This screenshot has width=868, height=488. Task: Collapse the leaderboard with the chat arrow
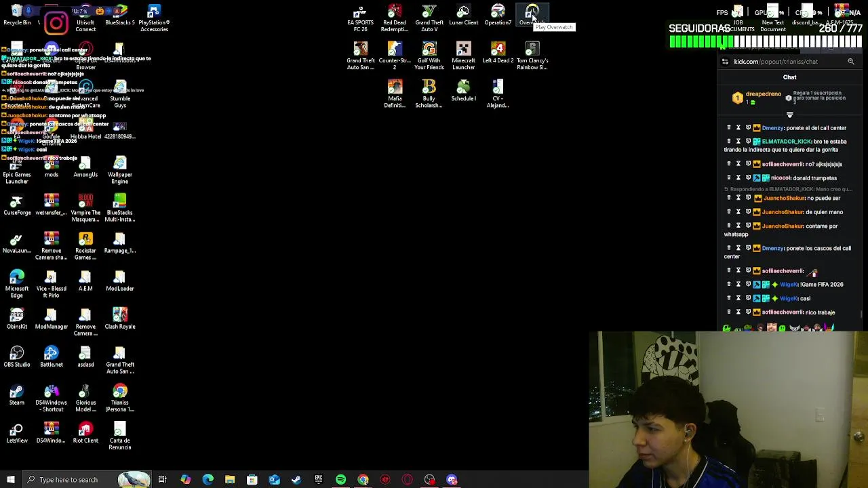(789, 115)
